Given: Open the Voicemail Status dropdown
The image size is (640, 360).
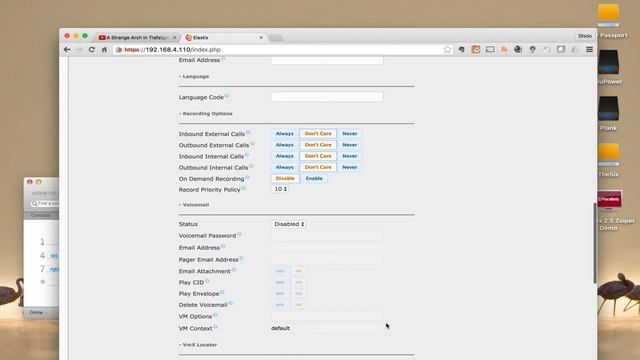Looking at the screenshot, I should pyautogui.click(x=289, y=224).
